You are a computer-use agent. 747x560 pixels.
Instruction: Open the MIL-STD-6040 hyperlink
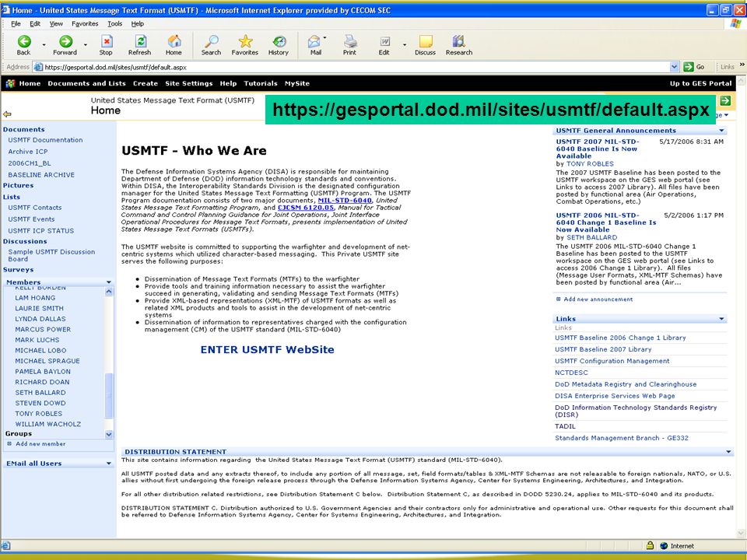pyautogui.click(x=345, y=201)
